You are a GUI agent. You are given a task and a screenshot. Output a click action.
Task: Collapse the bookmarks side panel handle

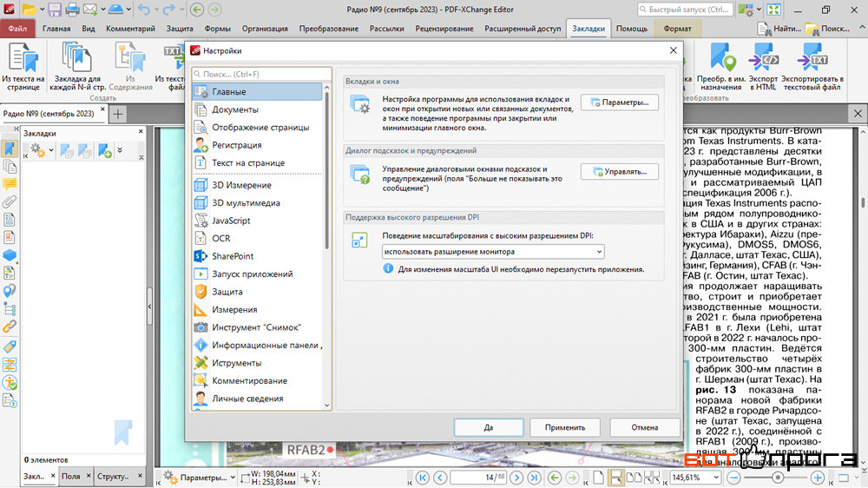149,306
